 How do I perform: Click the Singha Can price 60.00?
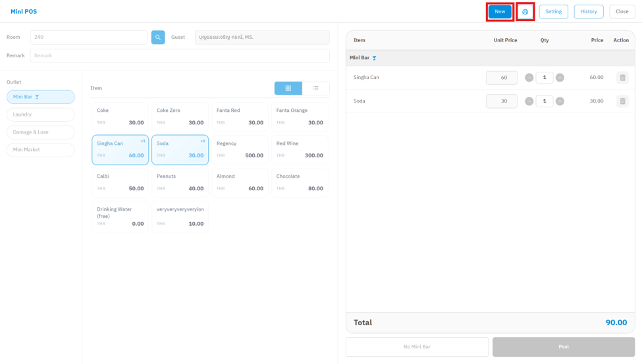pyautogui.click(x=597, y=78)
